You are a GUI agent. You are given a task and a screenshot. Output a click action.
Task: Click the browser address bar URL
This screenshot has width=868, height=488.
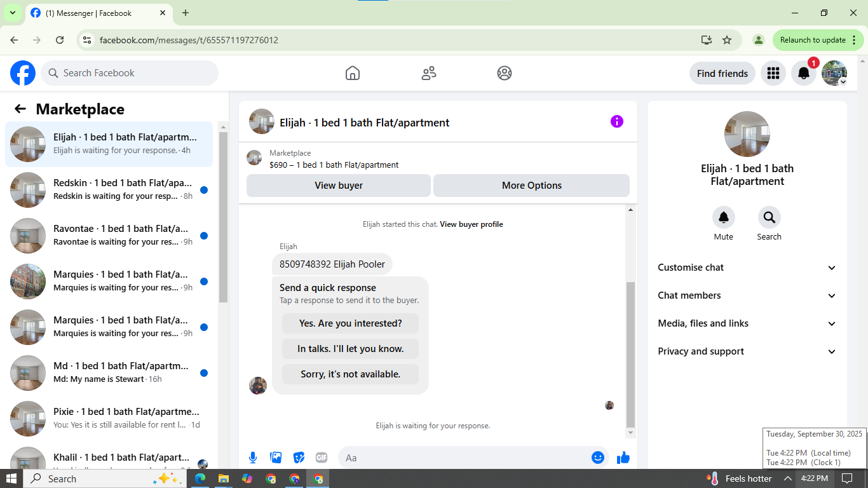pos(189,40)
